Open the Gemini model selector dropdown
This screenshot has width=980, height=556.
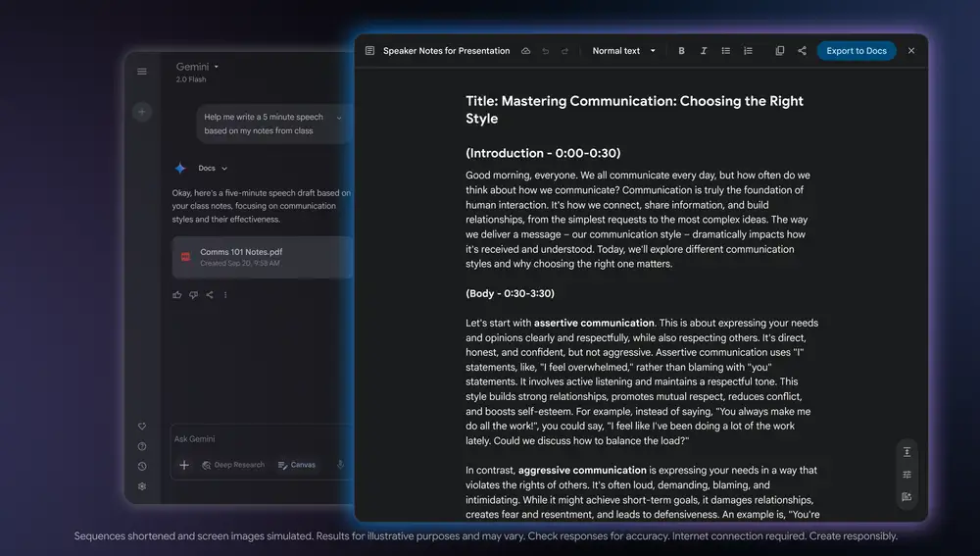coord(198,67)
